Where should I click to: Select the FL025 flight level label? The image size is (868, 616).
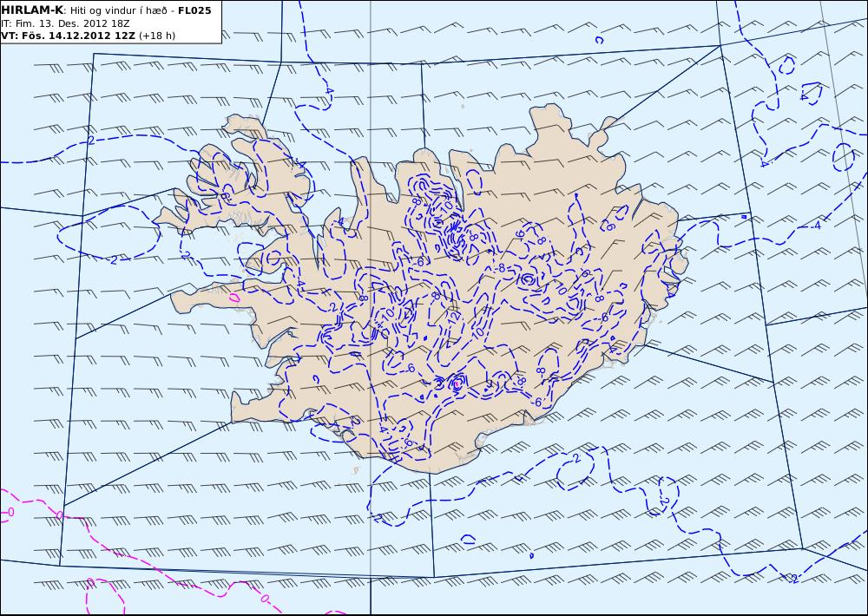[194, 10]
